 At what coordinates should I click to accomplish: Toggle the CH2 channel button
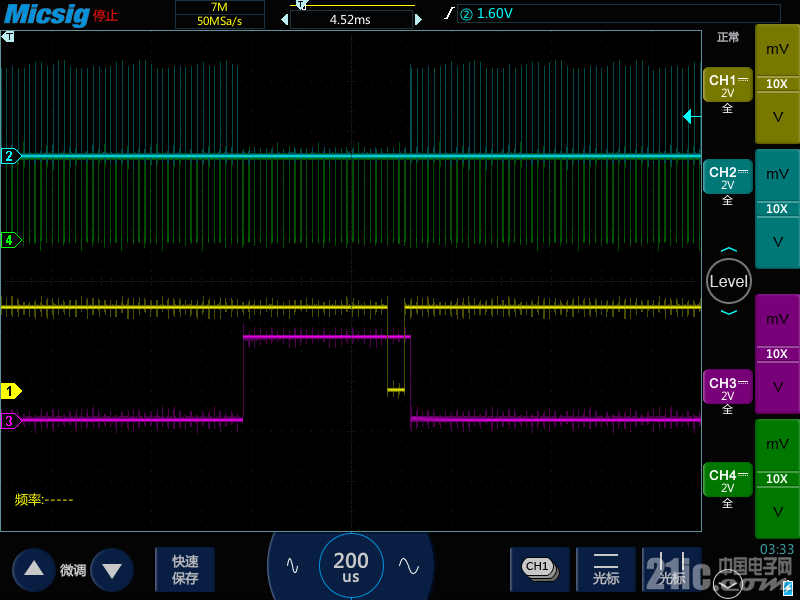[728, 177]
